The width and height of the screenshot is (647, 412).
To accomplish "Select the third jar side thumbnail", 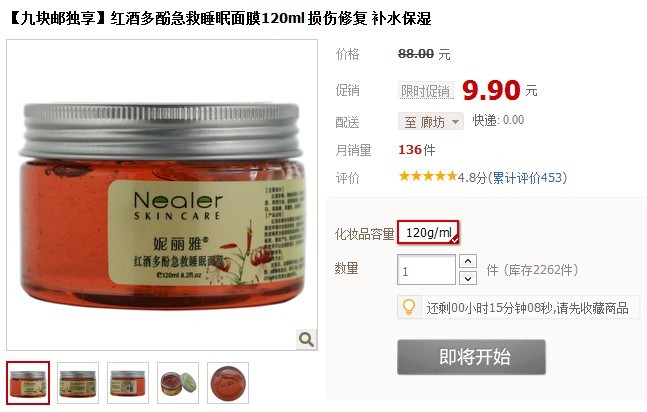I will click(x=128, y=383).
